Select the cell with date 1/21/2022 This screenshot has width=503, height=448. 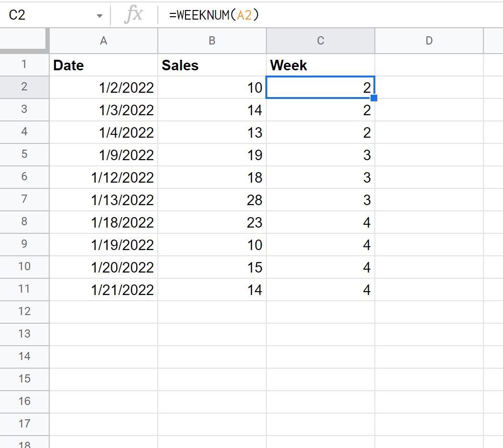pyautogui.click(x=103, y=290)
